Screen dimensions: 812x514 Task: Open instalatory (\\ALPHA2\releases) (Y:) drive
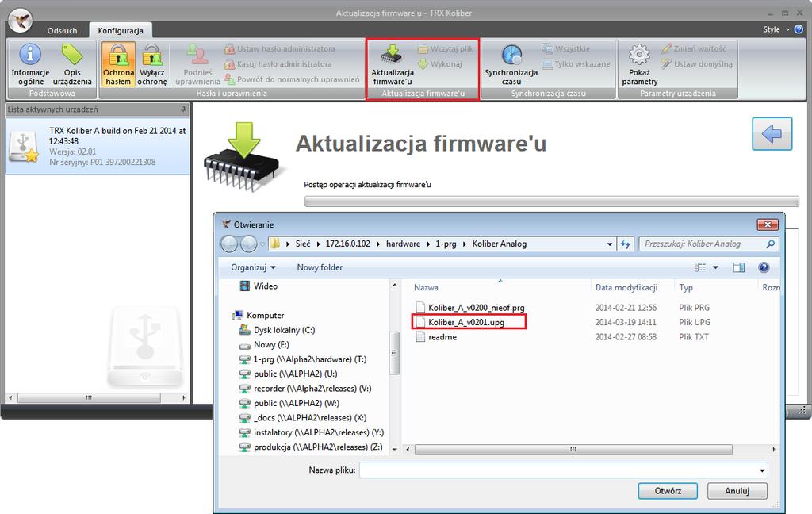[311, 432]
